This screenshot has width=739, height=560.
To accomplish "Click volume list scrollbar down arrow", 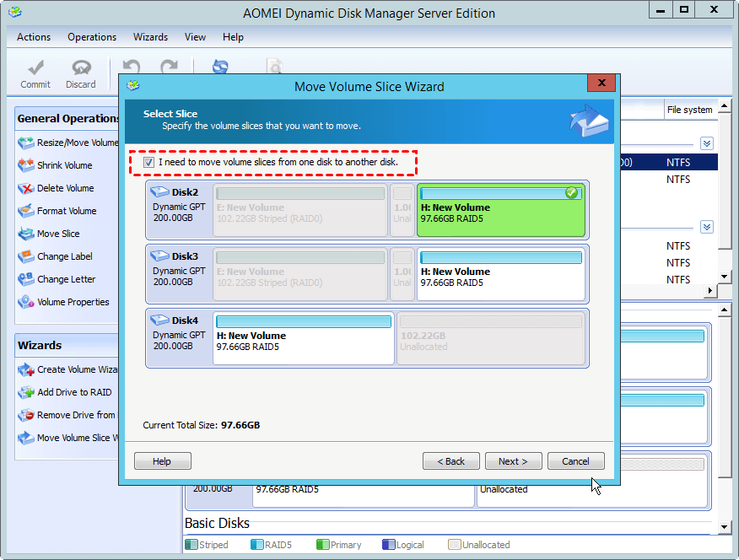I will click(x=725, y=277).
